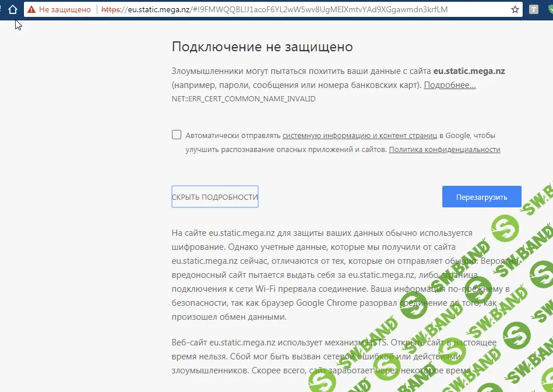Enable automatic sending of system info checkbox
Viewport: 553px width, 392px height.
point(177,135)
